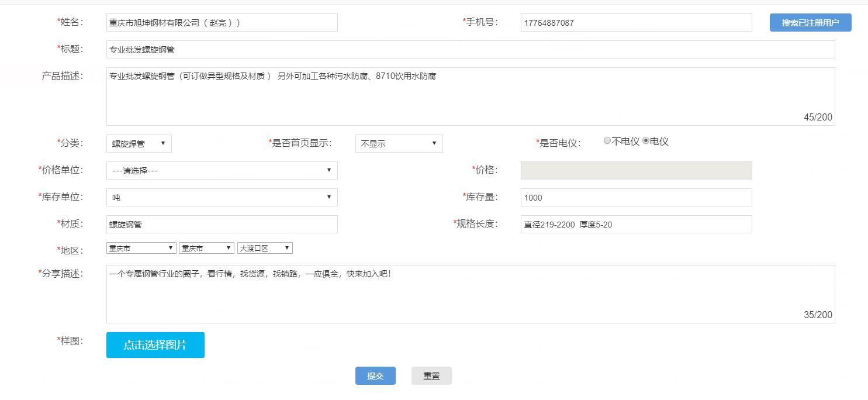Click into the 标题 text field
Image resolution: width=868 pixels, height=400 pixels.
pyautogui.click(x=470, y=50)
